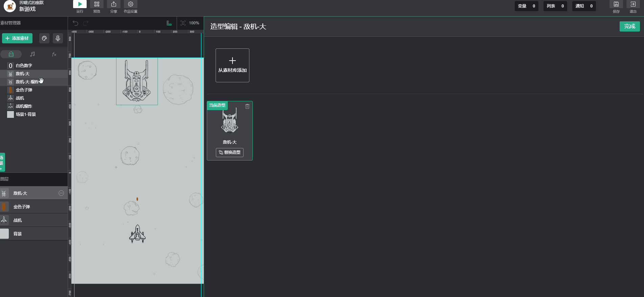Click the player fighter on stage
Screen dimensions: 644x297
[x=137, y=234]
